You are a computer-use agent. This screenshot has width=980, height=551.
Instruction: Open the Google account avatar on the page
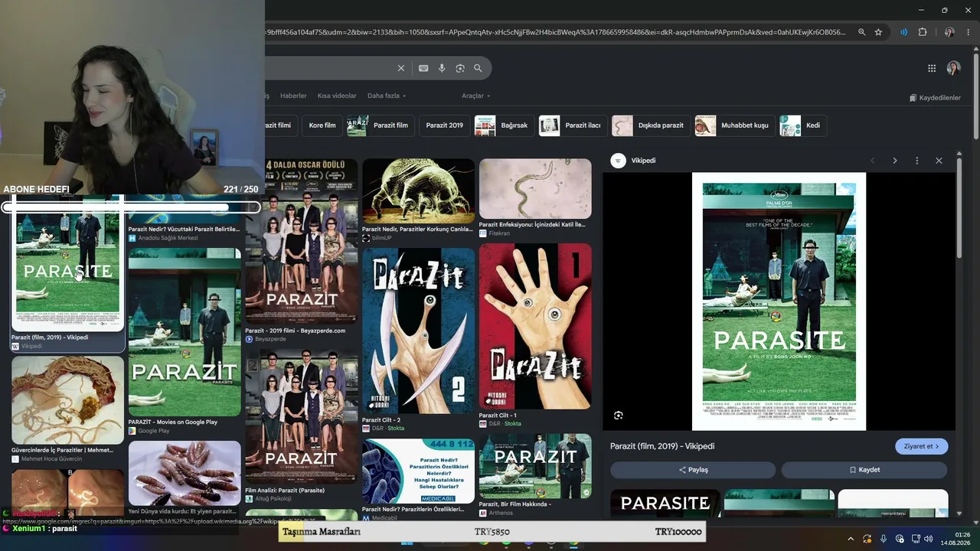[953, 68]
